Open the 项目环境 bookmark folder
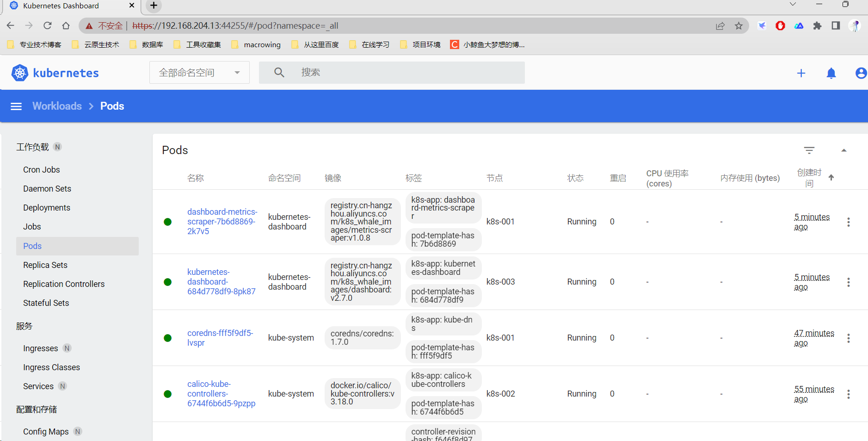The height and width of the screenshot is (441, 868). click(420, 45)
